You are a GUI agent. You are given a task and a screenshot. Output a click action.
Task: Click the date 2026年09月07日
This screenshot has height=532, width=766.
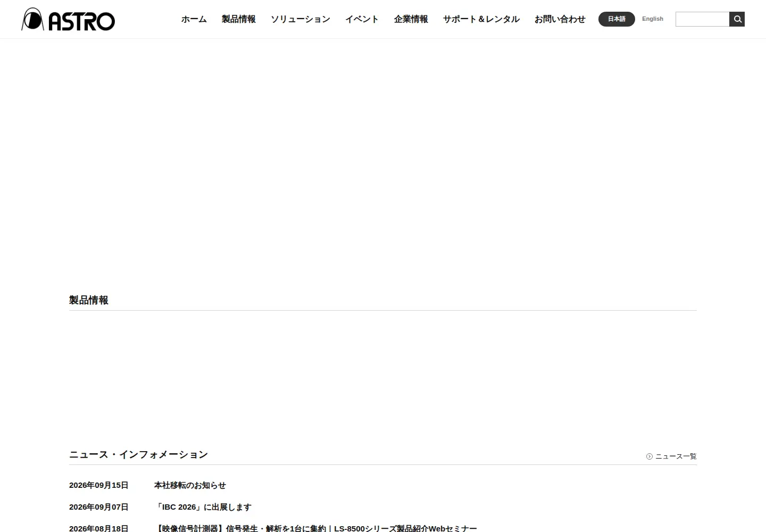pos(99,507)
